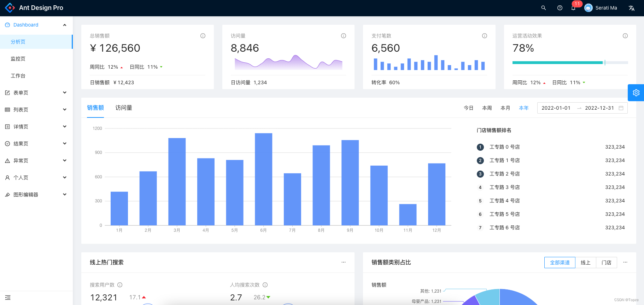Click info icon on 运营活动效果 card

pos(625,36)
